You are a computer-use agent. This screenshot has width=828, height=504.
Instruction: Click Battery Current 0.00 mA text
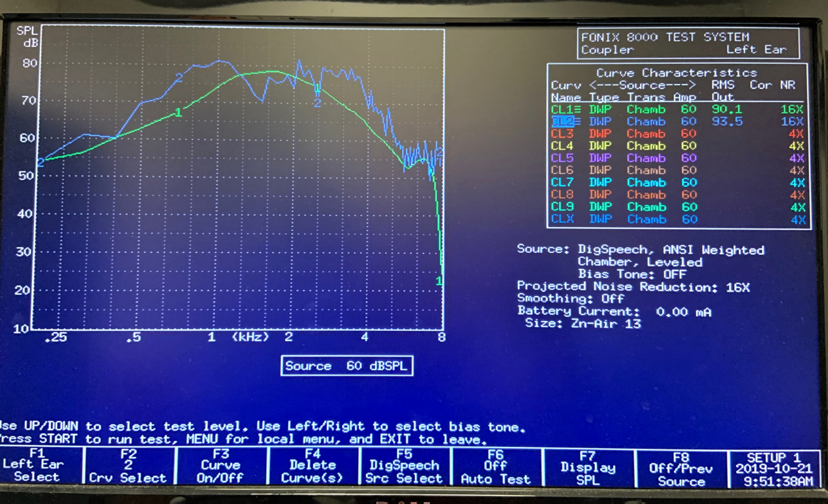click(614, 311)
